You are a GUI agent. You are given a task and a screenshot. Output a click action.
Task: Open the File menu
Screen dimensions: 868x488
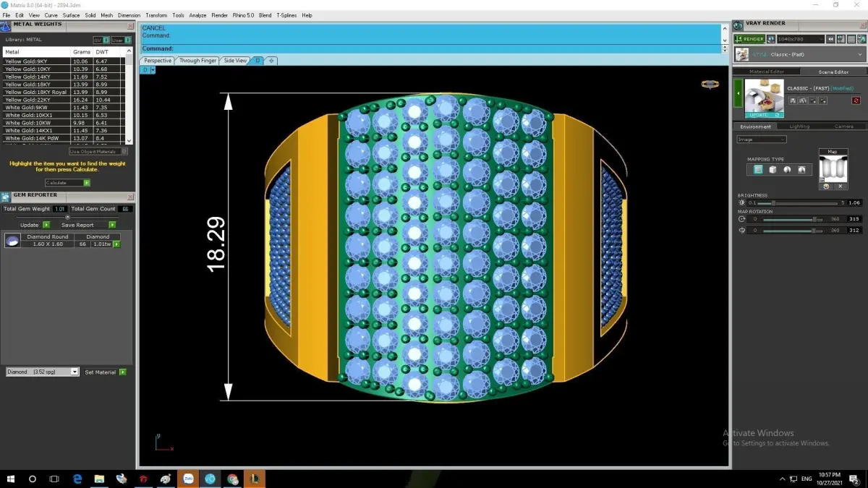(7, 15)
